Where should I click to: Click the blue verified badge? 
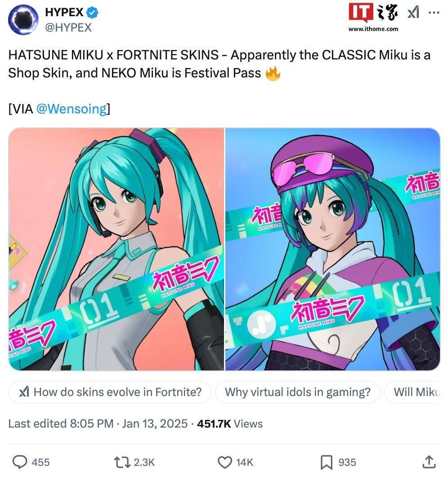(x=92, y=13)
